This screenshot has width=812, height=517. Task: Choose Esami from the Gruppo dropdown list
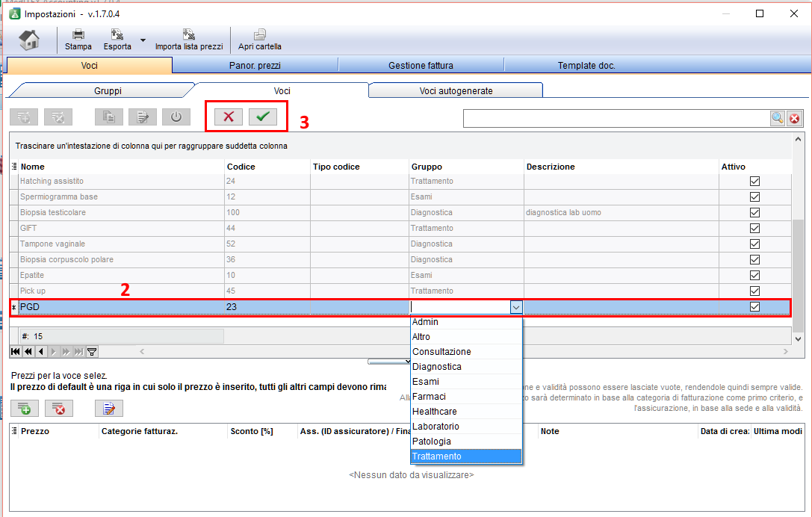pyautogui.click(x=466, y=382)
